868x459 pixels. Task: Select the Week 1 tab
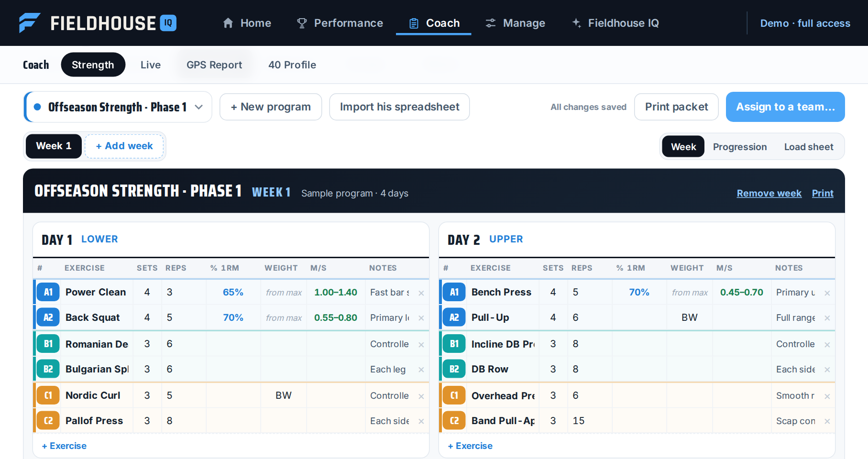[x=54, y=146]
